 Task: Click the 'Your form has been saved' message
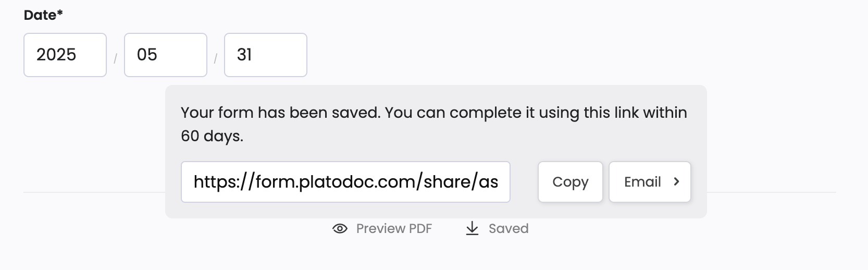tap(280, 113)
